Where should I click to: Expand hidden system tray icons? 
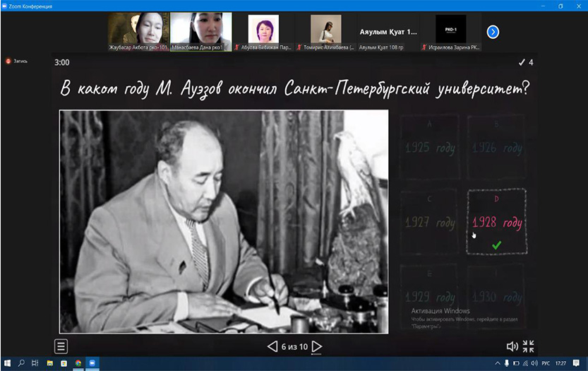(x=496, y=363)
